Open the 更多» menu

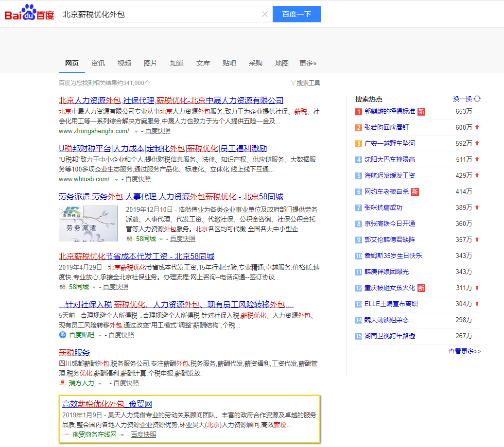(308, 63)
